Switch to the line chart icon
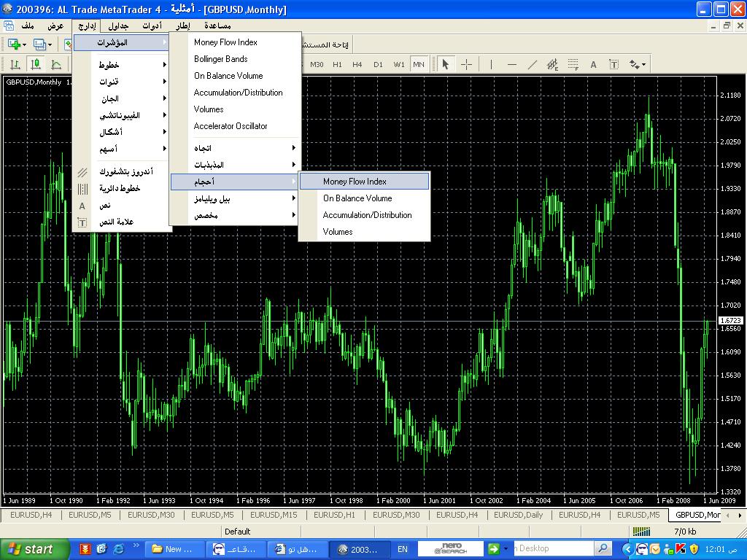Viewport: 747px width, 560px height. coord(56,64)
